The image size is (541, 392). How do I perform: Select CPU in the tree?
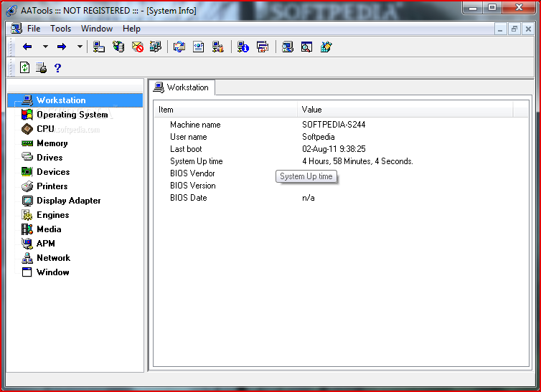(45, 129)
